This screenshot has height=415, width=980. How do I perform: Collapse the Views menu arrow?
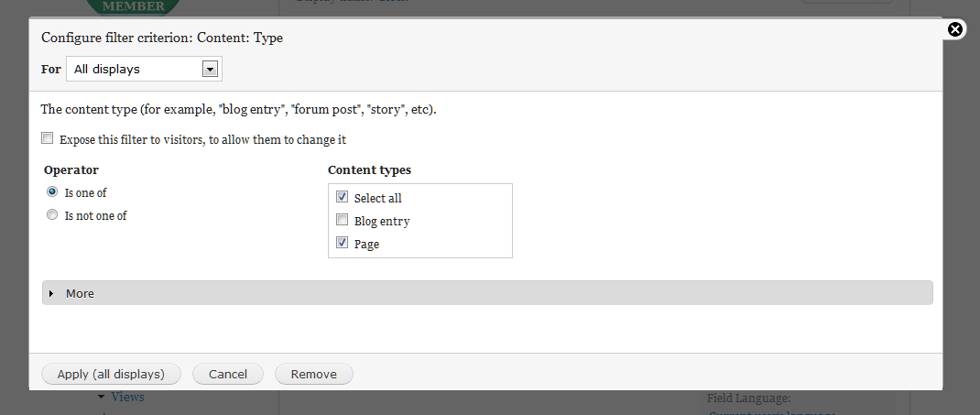tap(102, 397)
